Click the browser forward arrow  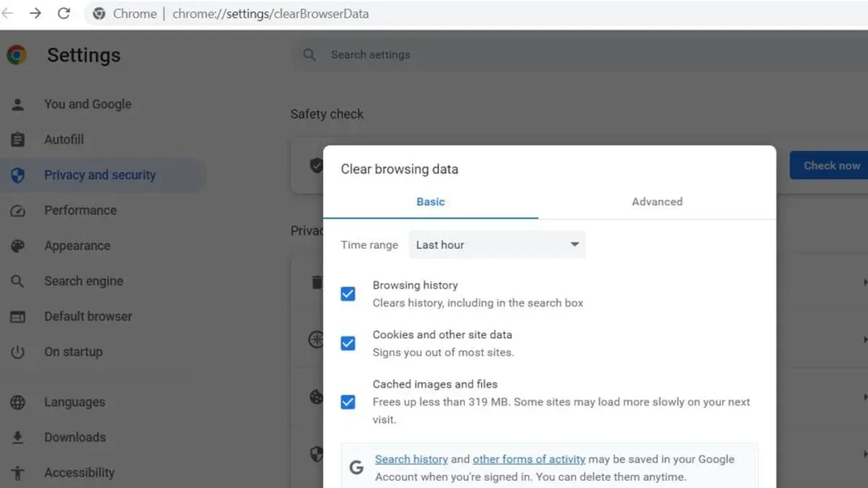click(x=35, y=13)
